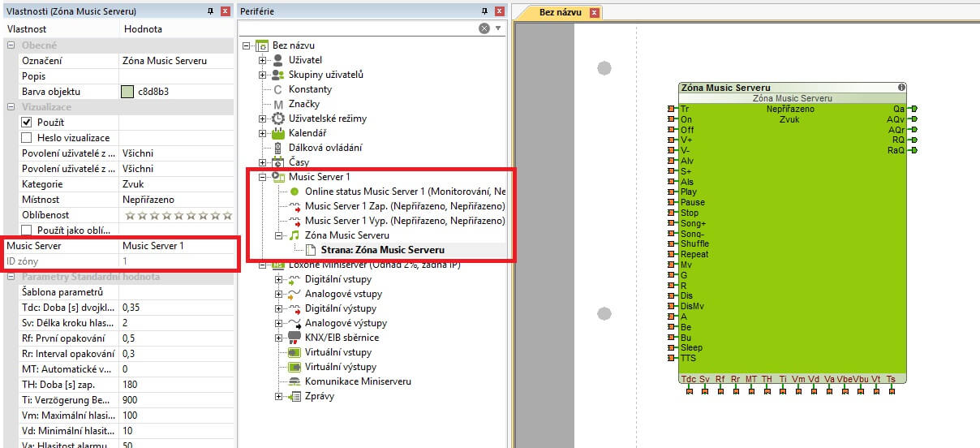Click the Časy timer icon
The width and height of the screenshot is (980, 448).
coord(278,162)
